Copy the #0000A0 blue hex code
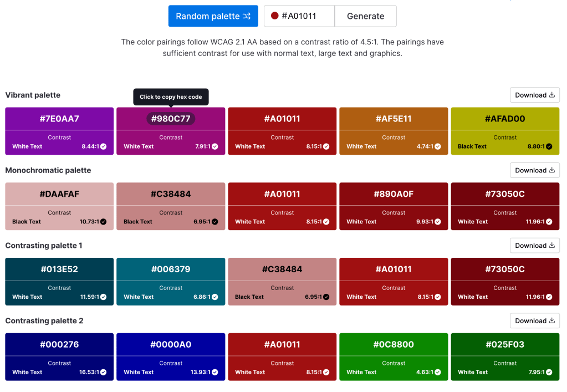This screenshot has height=392, width=567. [171, 344]
